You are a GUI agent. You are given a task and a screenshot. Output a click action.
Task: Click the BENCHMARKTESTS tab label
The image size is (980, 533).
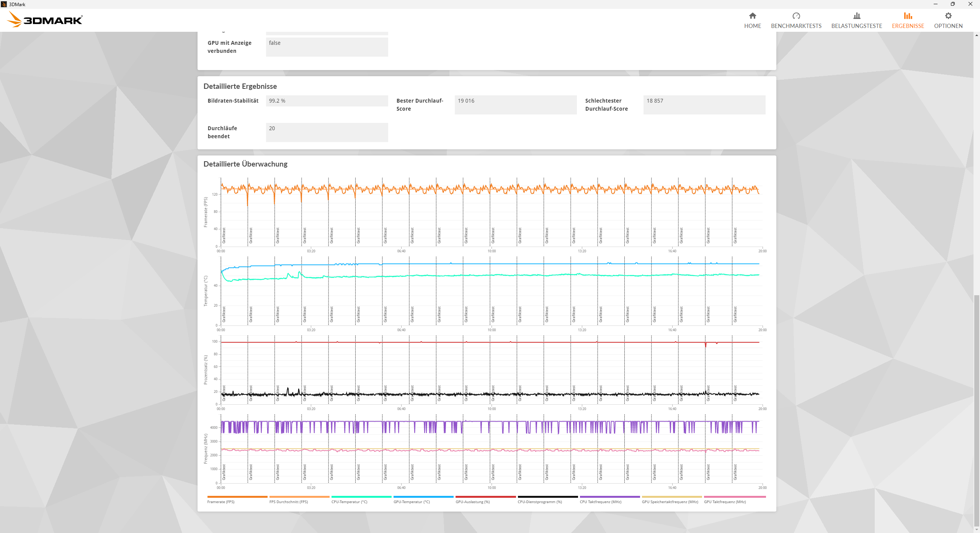pos(796,26)
